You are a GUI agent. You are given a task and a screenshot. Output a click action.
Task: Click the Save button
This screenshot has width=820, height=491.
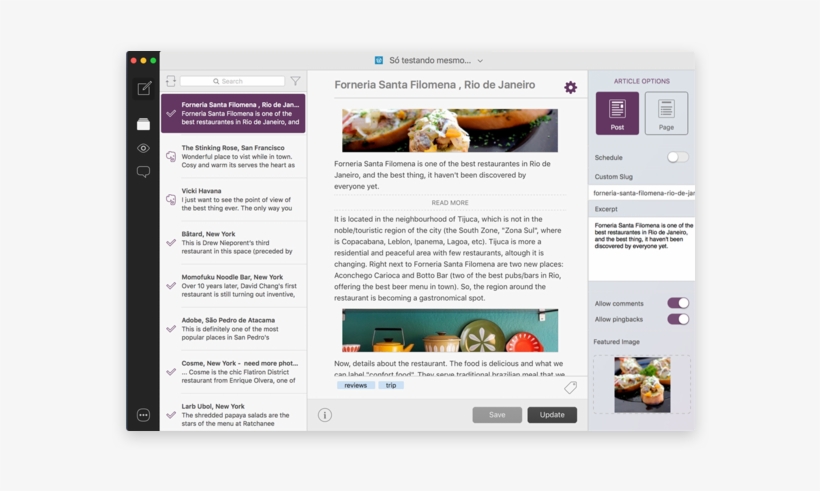[x=497, y=415]
